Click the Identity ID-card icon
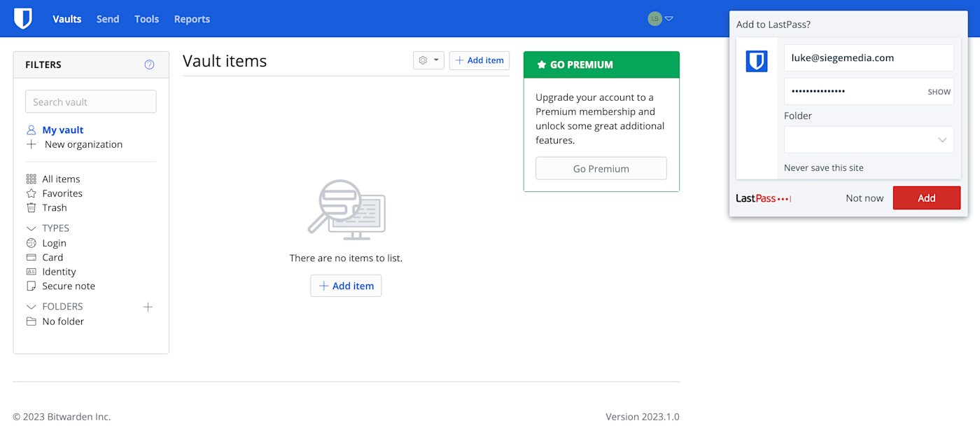This screenshot has width=980, height=442. [31, 272]
